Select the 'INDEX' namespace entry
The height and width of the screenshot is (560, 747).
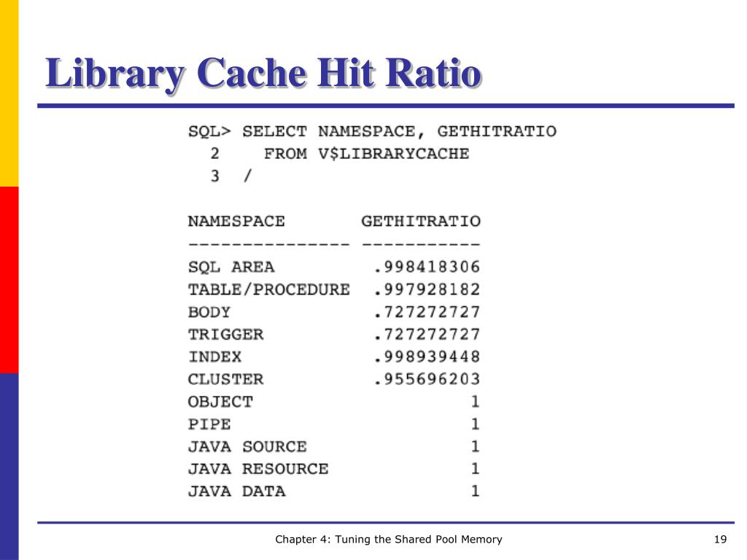[x=215, y=357]
